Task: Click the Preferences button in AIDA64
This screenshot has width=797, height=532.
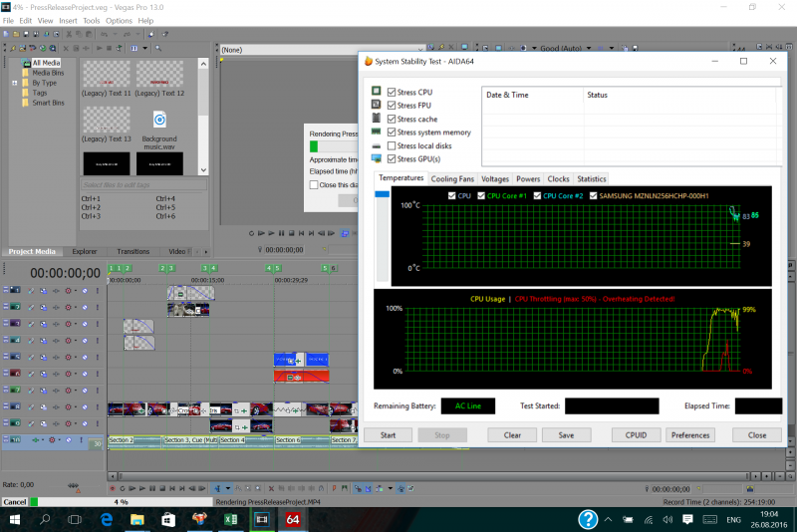Action: tap(690, 435)
